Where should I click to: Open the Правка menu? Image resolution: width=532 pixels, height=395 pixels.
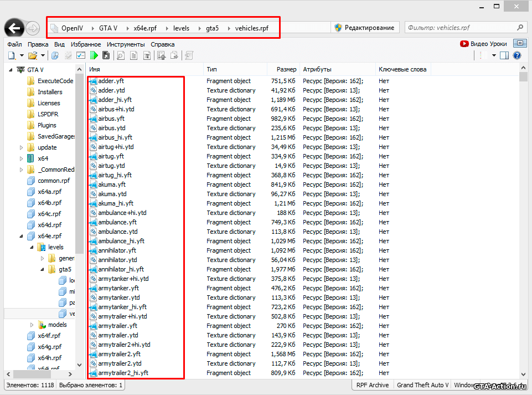pyautogui.click(x=38, y=44)
